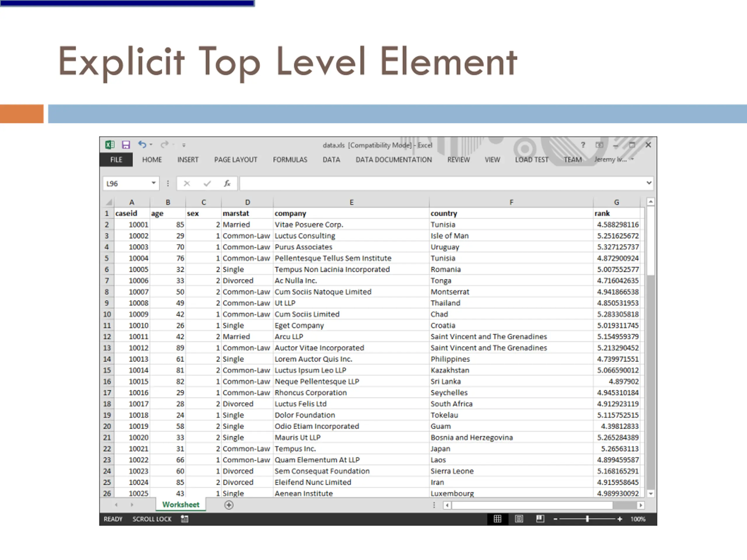Click the Excel application icon
The width and height of the screenshot is (747, 560).
coord(110,145)
